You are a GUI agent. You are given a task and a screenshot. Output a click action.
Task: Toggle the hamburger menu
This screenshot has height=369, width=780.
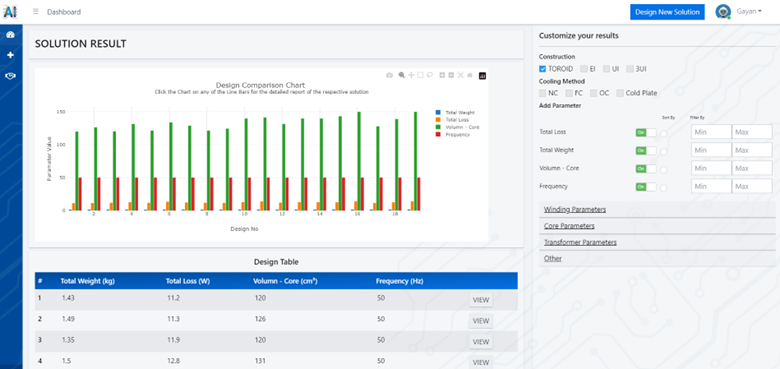click(x=36, y=11)
